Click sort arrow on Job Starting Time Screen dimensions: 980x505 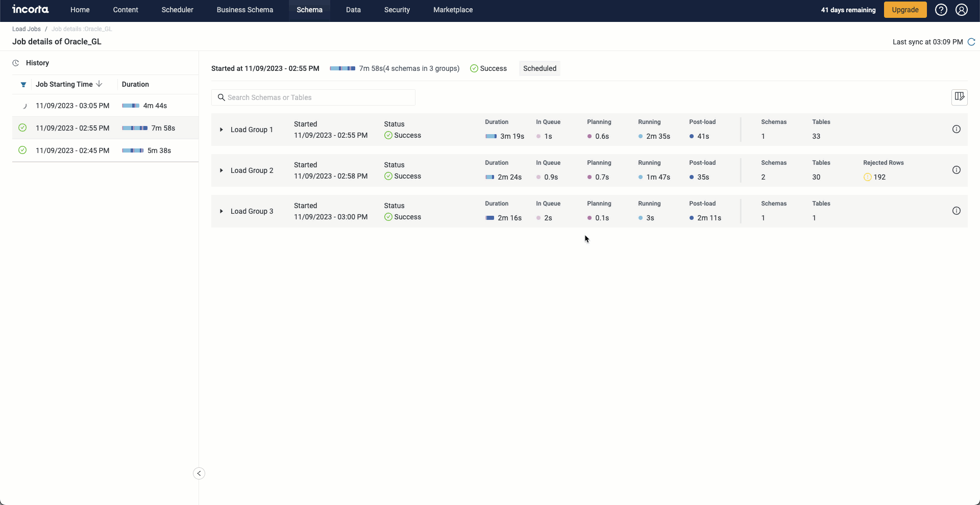(x=99, y=84)
